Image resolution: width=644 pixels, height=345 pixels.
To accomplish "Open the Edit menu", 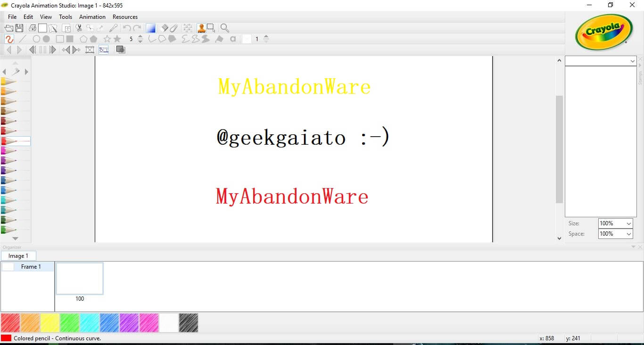I will [x=28, y=17].
